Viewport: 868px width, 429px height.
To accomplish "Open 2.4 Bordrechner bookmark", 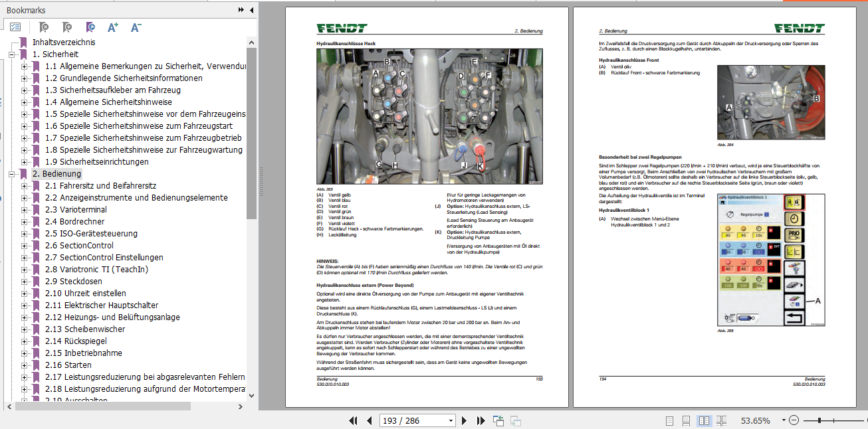I will tap(75, 222).
